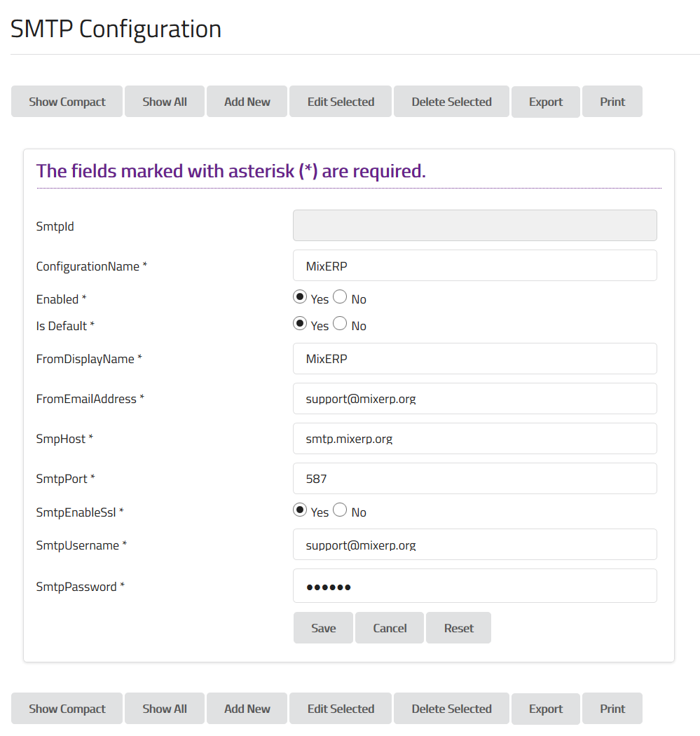Select Yes for Is Default
The width and height of the screenshot is (700, 736).
(300, 324)
